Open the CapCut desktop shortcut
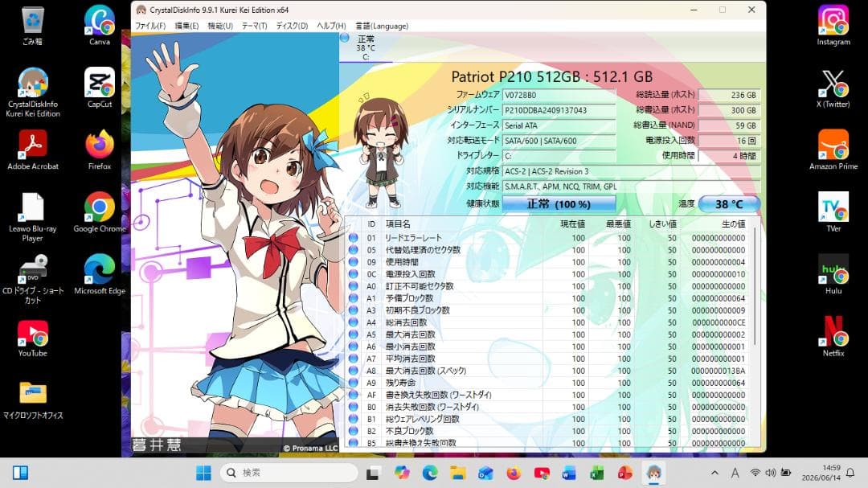This screenshot has width=868, height=488. tap(100, 87)
